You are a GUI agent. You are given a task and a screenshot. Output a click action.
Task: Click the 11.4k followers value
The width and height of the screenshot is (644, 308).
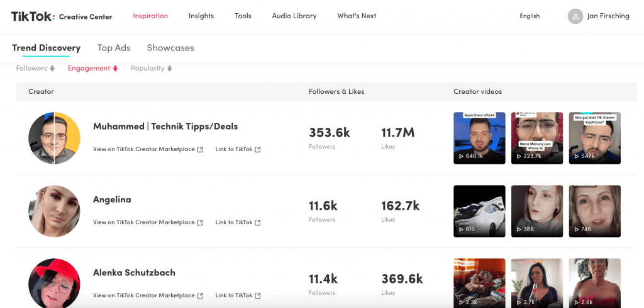(323, 279)
